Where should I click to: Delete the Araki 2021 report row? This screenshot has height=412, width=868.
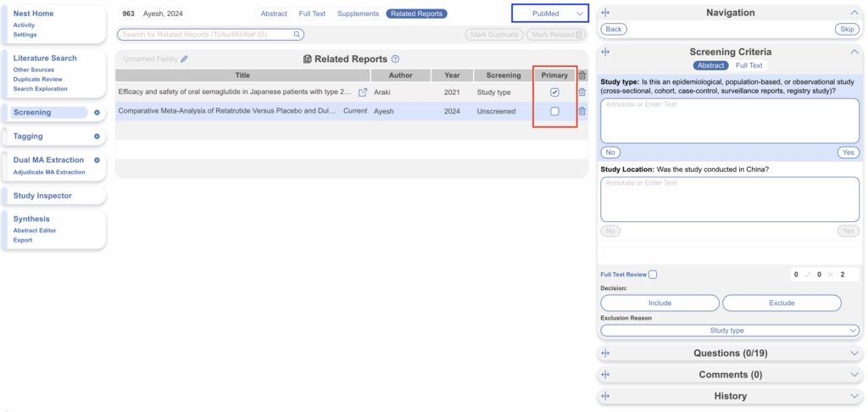click(581, 92)
